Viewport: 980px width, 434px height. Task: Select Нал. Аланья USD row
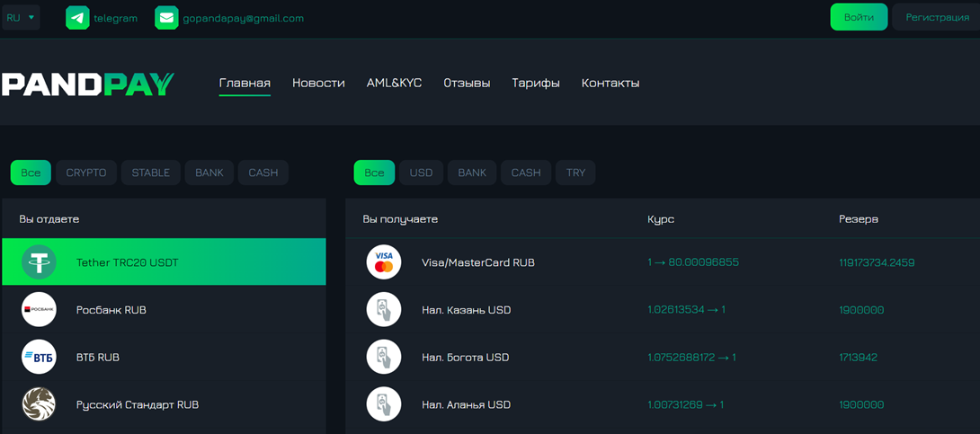[x=663, y=404]
